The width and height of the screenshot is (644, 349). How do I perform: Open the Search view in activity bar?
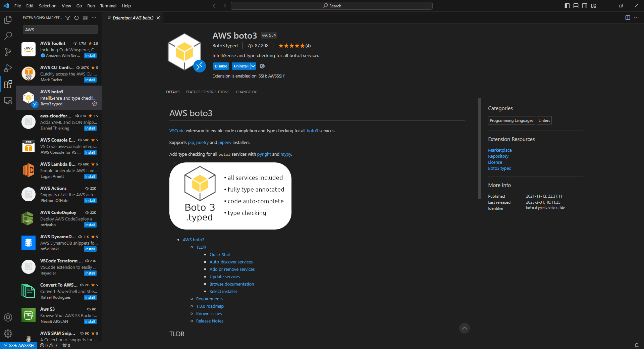tap(8, 36)
